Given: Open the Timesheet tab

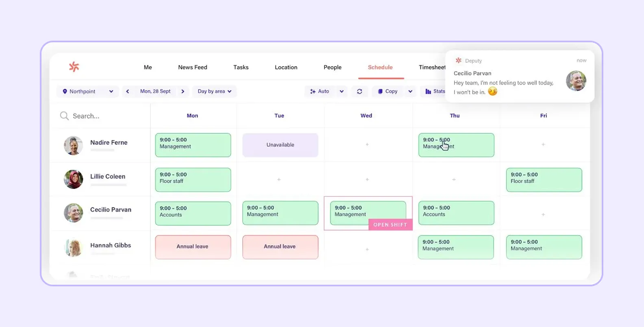Looking at the screenshot, I should click(432, 68).
